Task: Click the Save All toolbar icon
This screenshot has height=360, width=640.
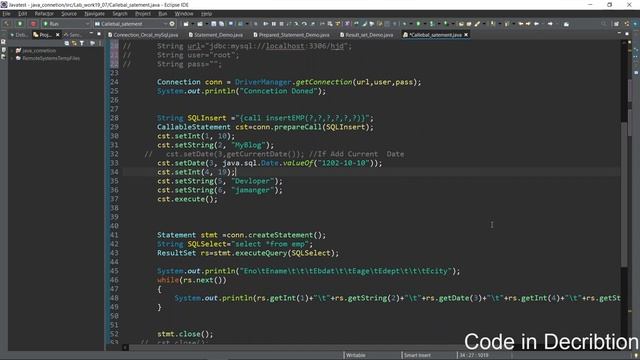Action: click(221, 24)
